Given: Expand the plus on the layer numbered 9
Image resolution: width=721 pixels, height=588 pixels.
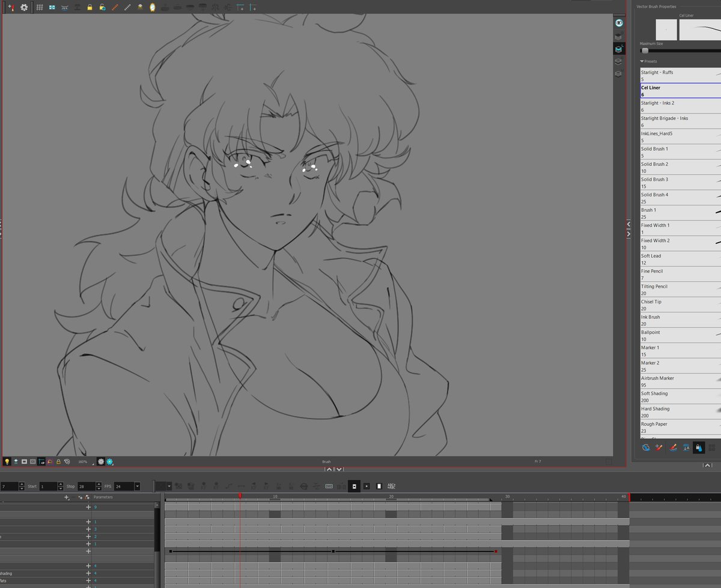Looking at the screenshot, I should 88,507.
